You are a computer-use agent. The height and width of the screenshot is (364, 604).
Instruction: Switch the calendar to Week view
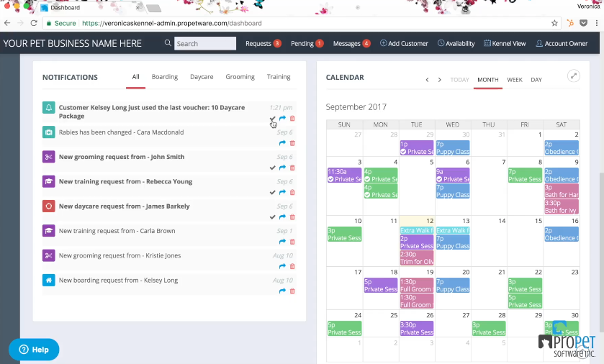515,80
